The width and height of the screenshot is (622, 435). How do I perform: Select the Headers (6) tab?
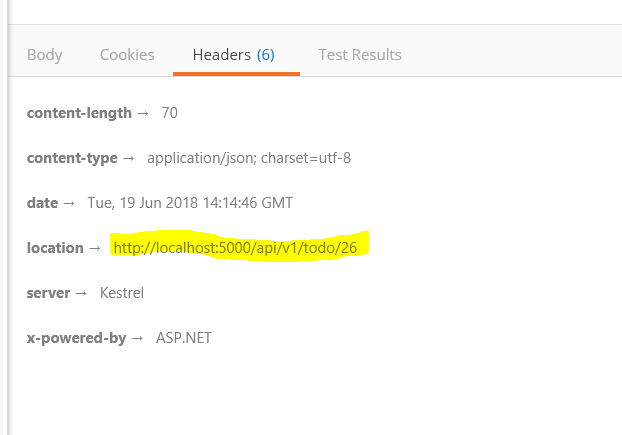(x=234, y=55)
